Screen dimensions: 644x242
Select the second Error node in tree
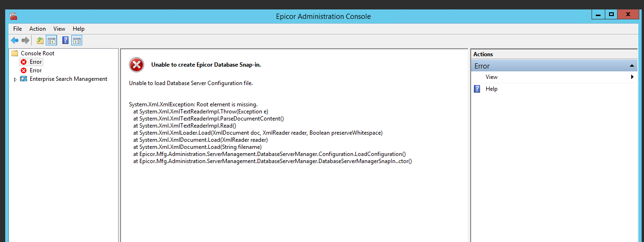[x=35, y=70]
